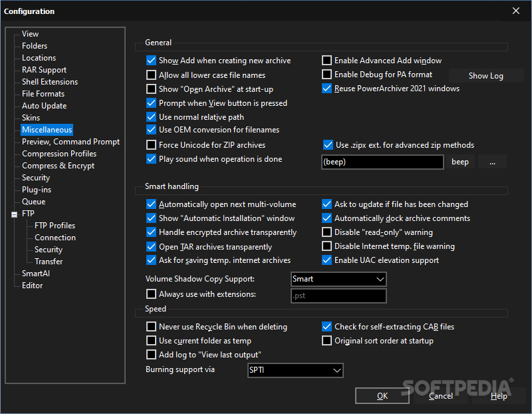Select View in settings tree
532x414 pixels.
tap(30, 34)
